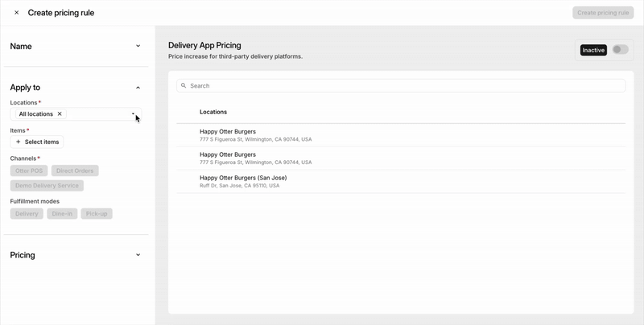Select the Demo Delivery Service channel
This screenshot has width=644, height=325.
[47, 186]
